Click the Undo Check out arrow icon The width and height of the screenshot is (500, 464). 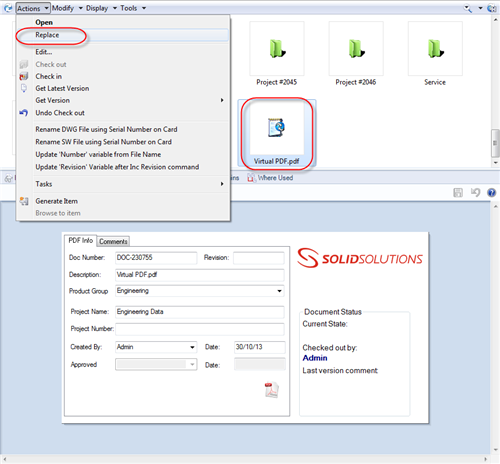[24, 113]
